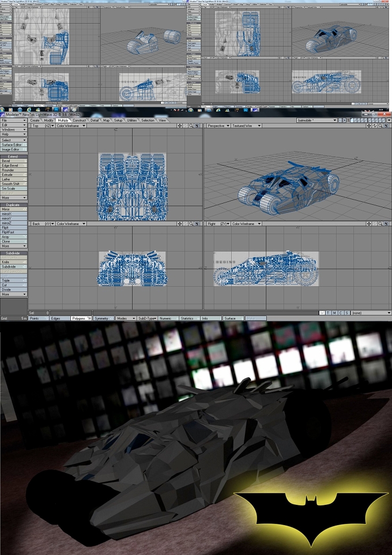Expand More under the Subdivide group

(13, 294)
